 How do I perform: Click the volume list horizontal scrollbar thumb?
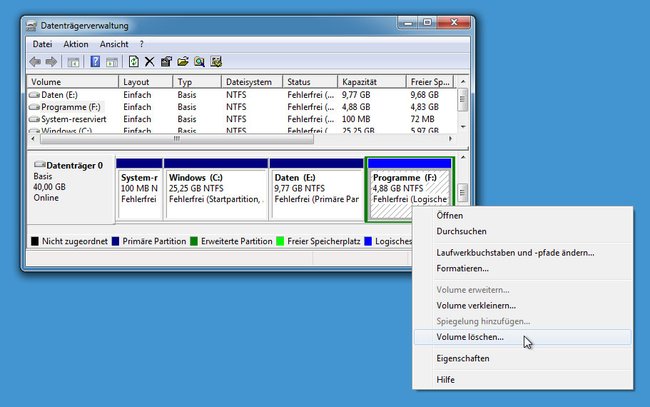[x=177, y=138]
